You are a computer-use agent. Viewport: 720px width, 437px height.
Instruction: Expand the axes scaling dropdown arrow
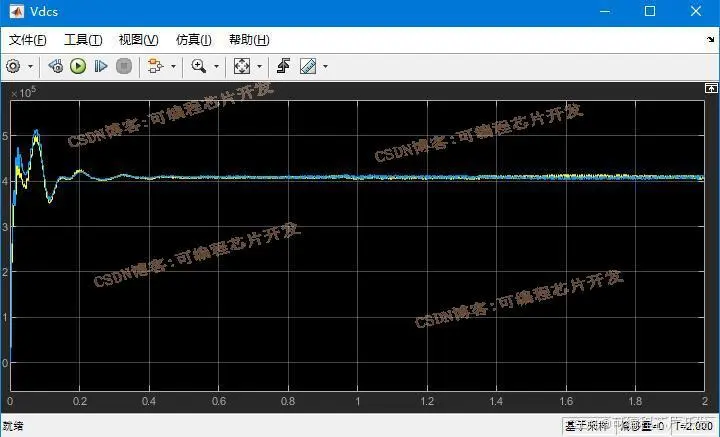259,67
